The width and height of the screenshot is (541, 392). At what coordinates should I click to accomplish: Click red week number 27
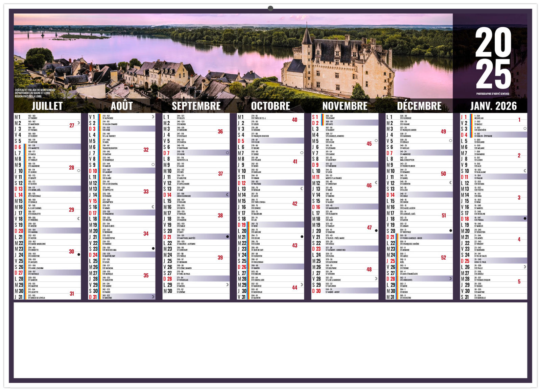72,125
